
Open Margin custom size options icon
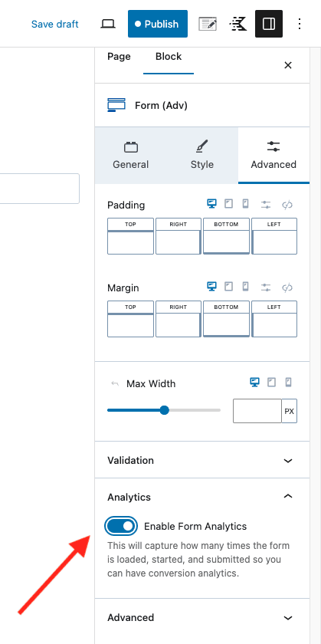266,287
